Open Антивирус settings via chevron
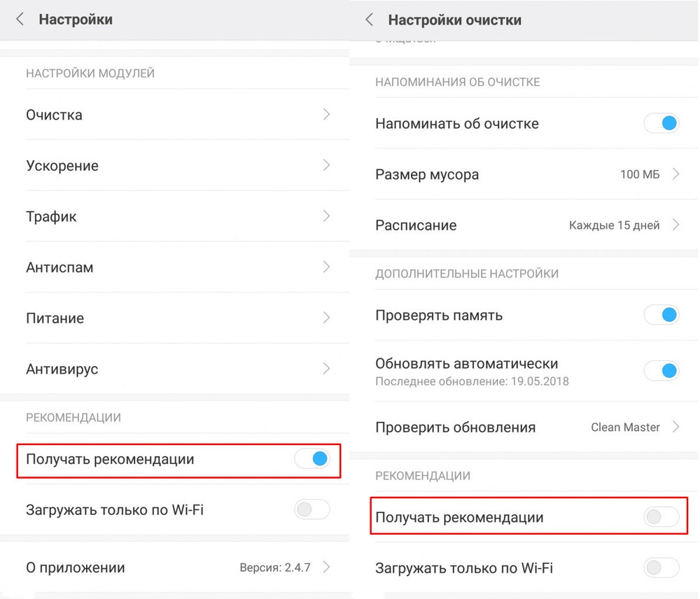Image resolution: width=700 pixels, height=599 pixels. pos(326,368)
